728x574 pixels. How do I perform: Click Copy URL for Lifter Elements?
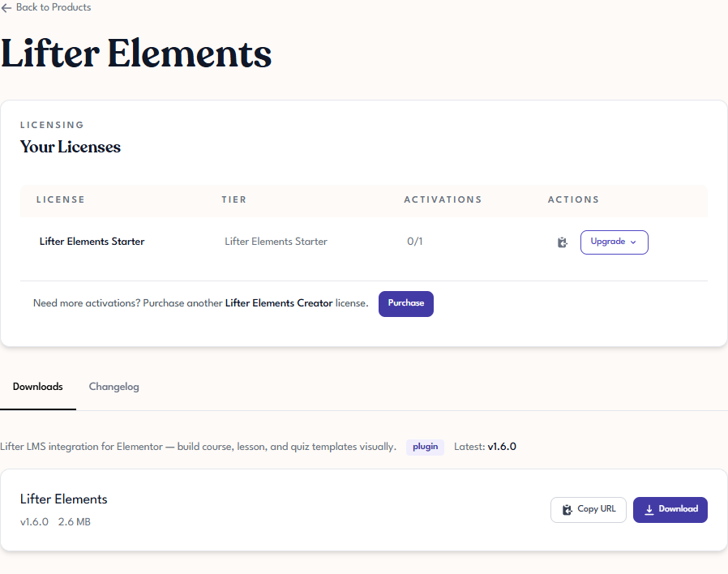coord(589,509)
